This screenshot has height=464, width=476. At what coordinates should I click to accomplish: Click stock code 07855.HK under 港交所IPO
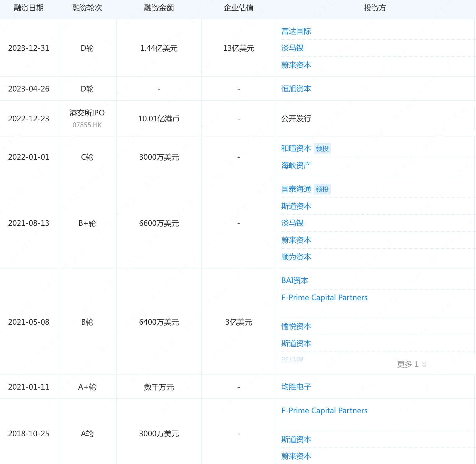87,125
